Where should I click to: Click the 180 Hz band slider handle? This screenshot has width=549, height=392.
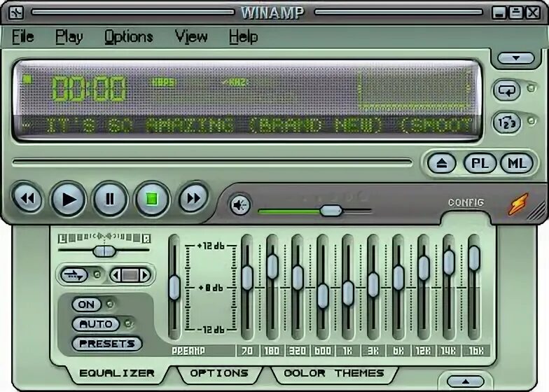[x=272, y=266]
